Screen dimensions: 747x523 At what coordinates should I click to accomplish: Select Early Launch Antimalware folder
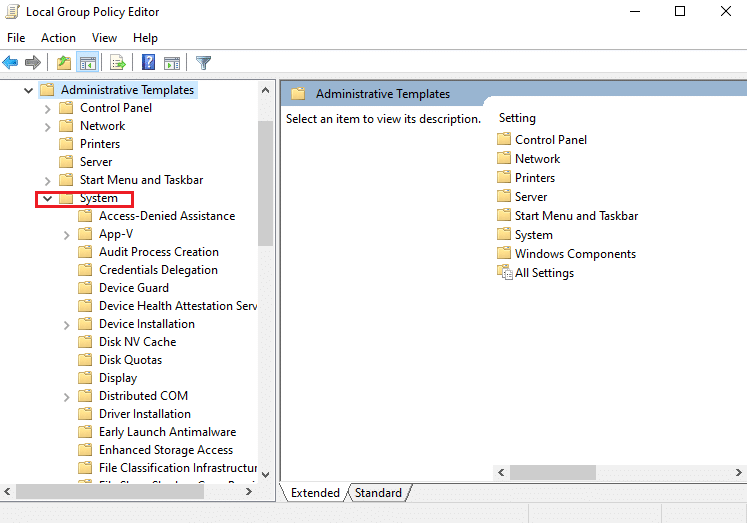167,432
